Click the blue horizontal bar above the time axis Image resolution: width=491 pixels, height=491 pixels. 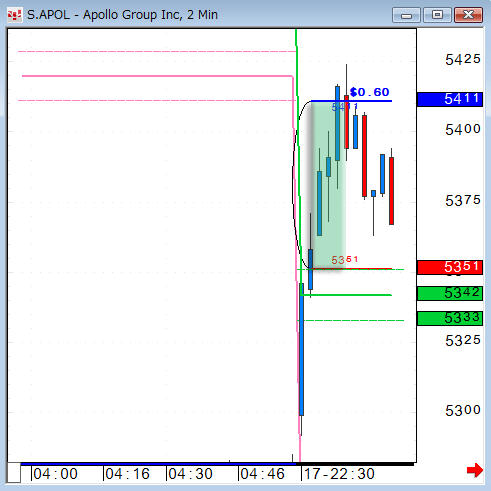(x=158, y=464)
